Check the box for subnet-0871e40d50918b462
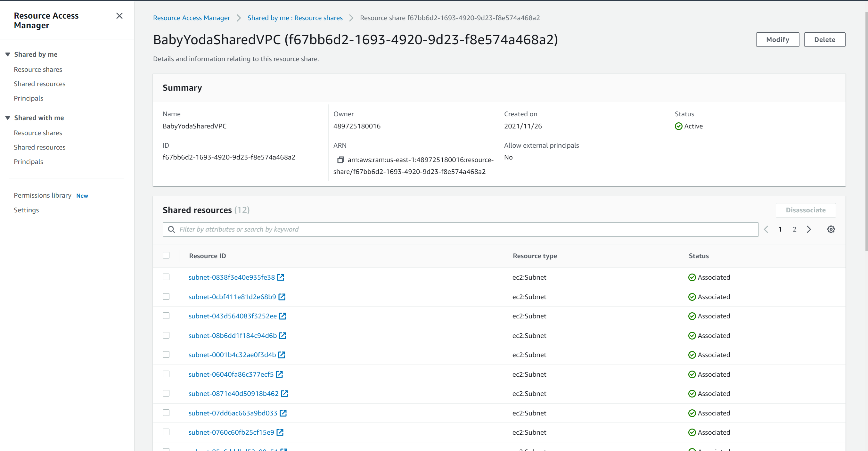The image size is (868, 451). [166, 393]
